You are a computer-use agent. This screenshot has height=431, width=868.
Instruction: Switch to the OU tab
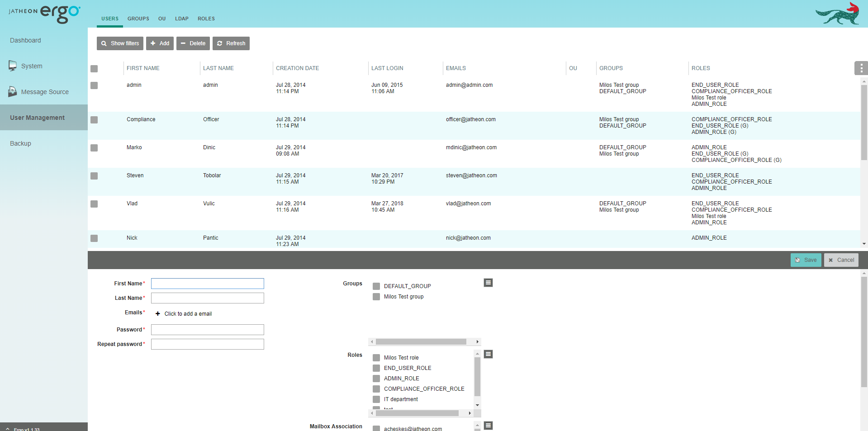click(162, 19)
